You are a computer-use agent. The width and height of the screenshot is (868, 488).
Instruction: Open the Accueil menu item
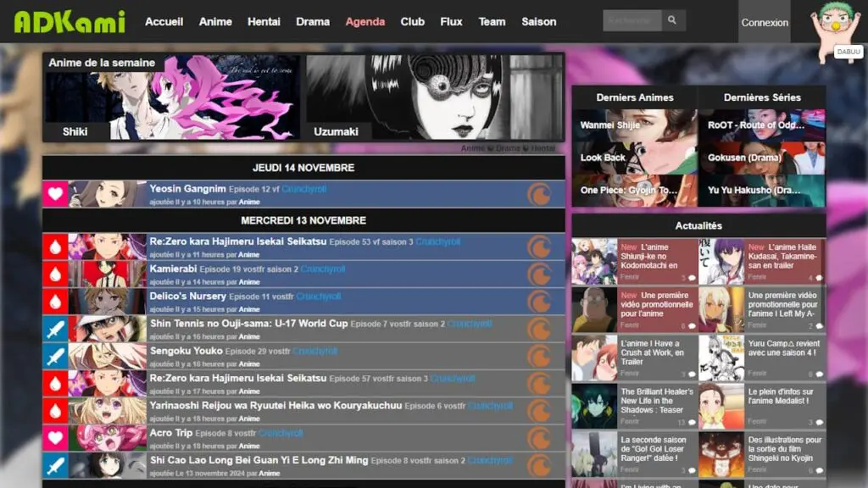(x=164, y=21)
